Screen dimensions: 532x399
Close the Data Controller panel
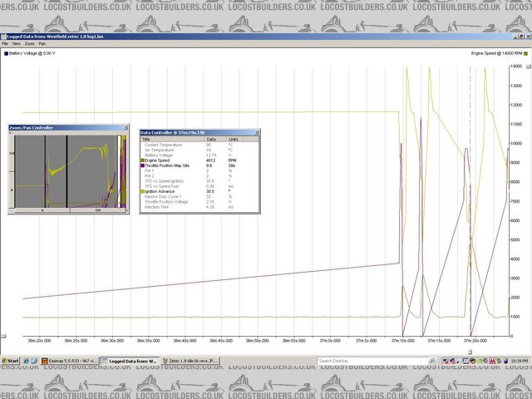click(x=255, y=133)
